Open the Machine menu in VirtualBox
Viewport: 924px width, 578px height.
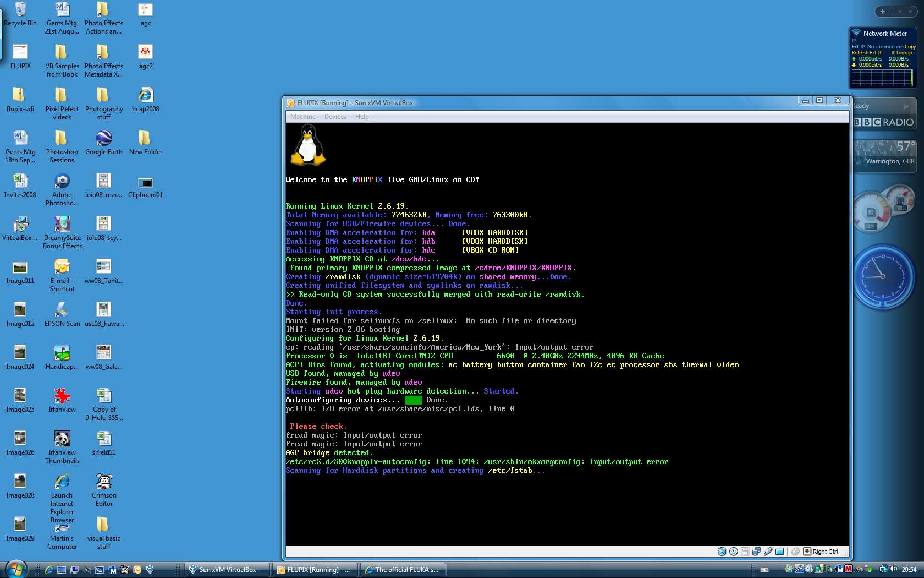click(303, 117)
